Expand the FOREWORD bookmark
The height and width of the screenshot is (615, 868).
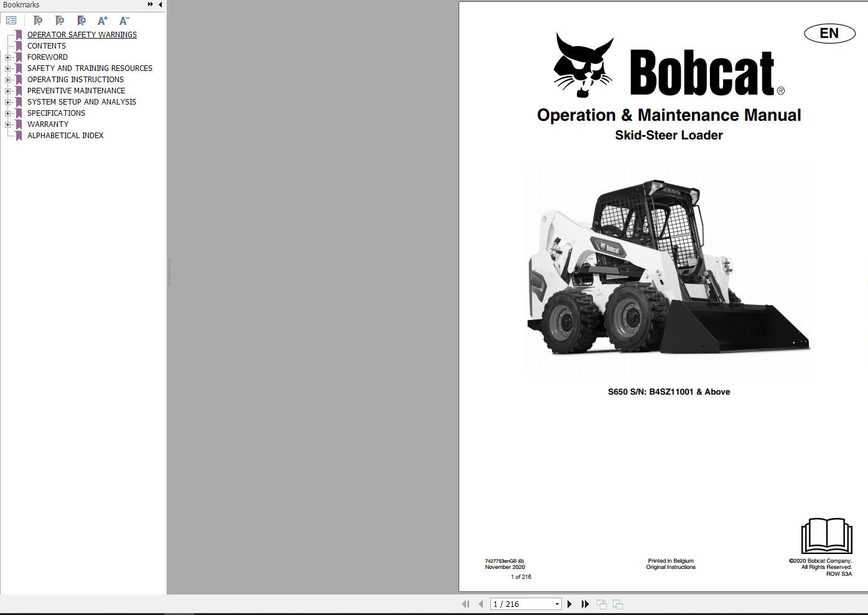pyautogui.click(x=7, y=57)
